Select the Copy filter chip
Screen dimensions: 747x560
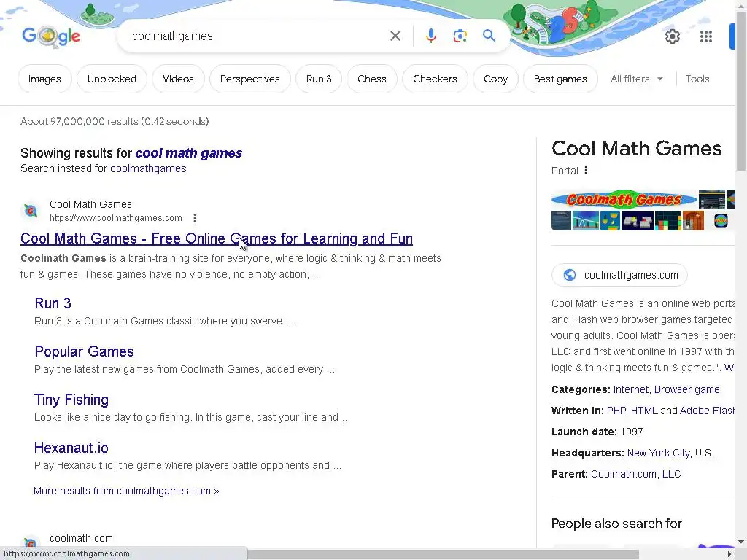(495, 79)
